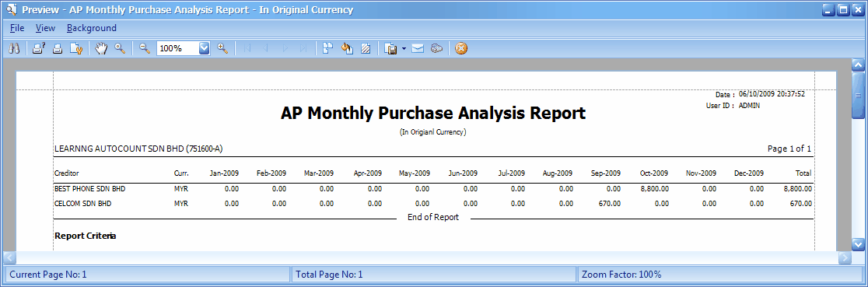Click the Dec-2009 column header
The width and height of the screenshot is (868, 287).
[x=749, y=173]
